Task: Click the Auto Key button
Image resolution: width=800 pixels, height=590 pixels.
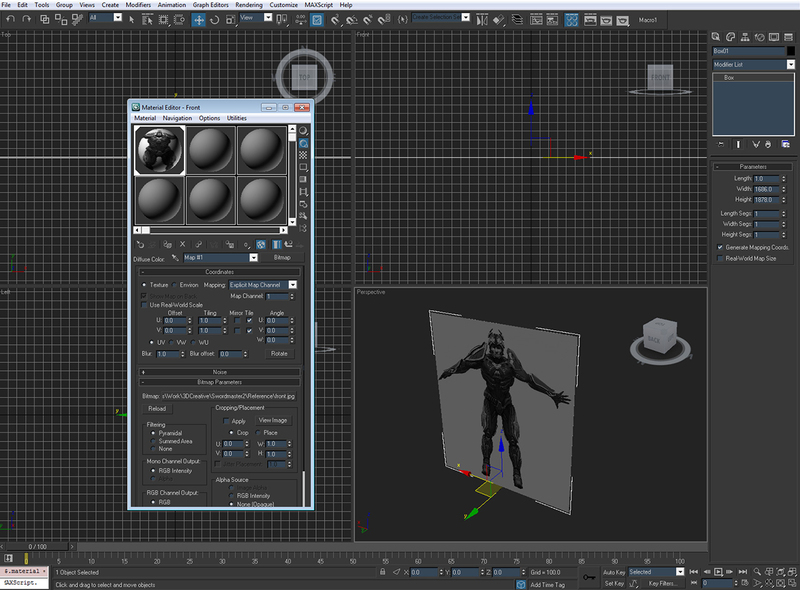Action: [614, 572]
